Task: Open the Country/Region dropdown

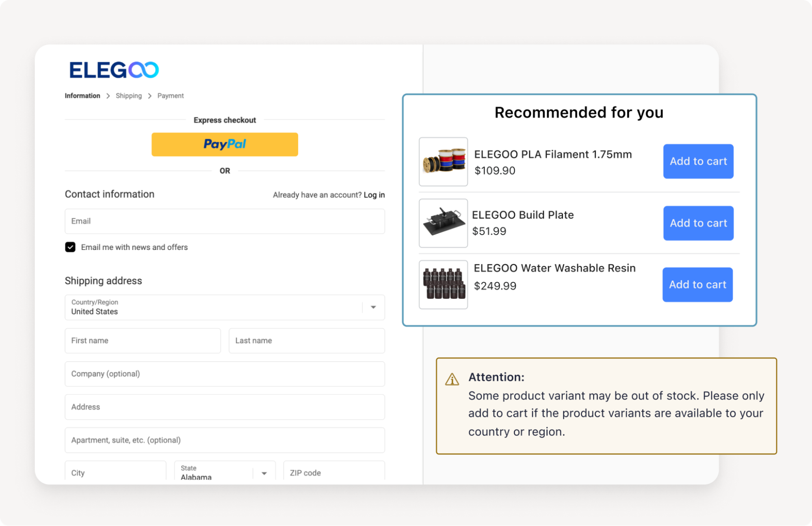Action: (373, 307)
